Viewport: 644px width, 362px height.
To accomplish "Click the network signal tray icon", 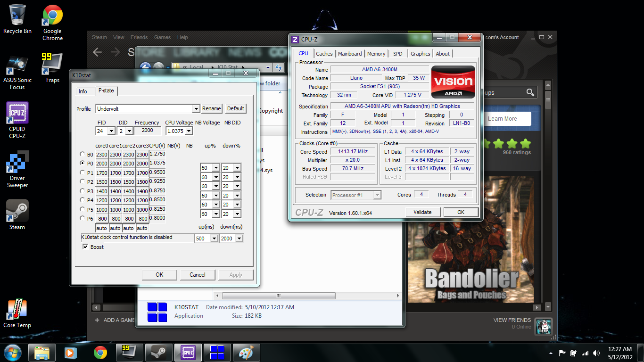I will [x=585, y=353].
